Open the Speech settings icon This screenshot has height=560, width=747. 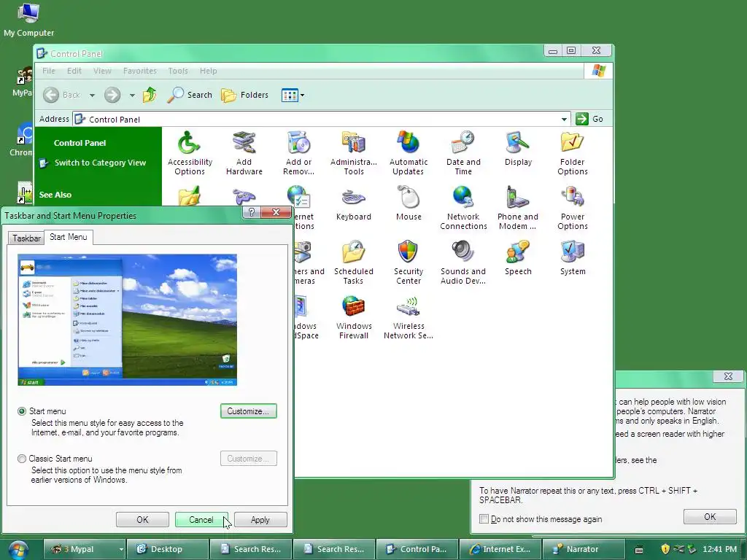coord(518,257)
